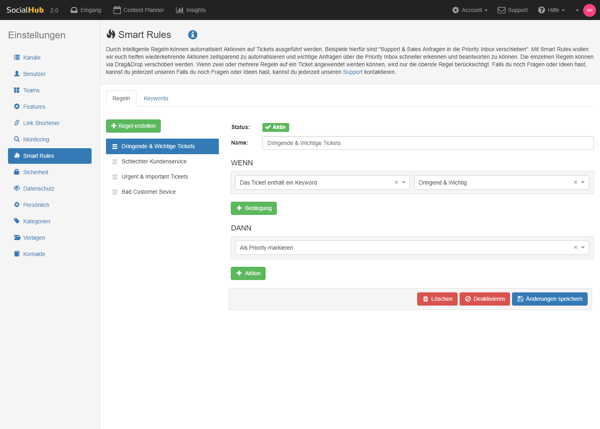This screenshot has height=429, width=600.
Task: Open Eingang inbox from top navigation
Action: point(87,10)
